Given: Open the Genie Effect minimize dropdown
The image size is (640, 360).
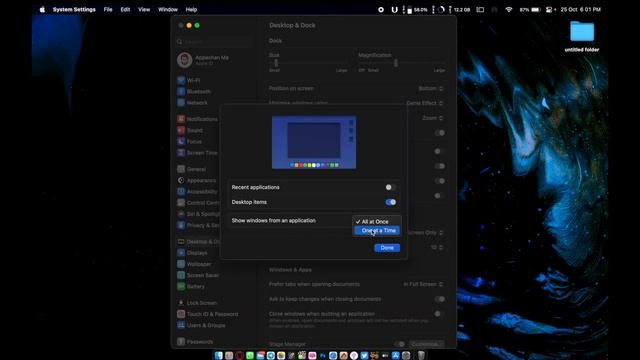Looking at the screenshot, I should tap(424, 103).
